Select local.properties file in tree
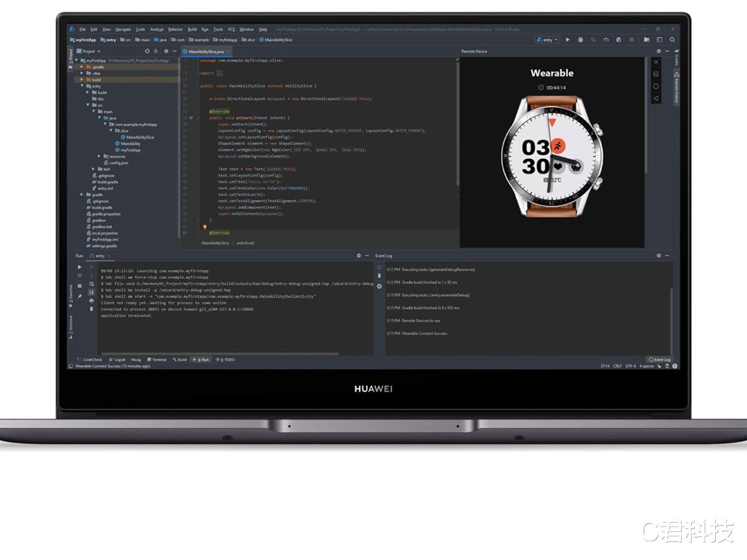 coord(101,233)
